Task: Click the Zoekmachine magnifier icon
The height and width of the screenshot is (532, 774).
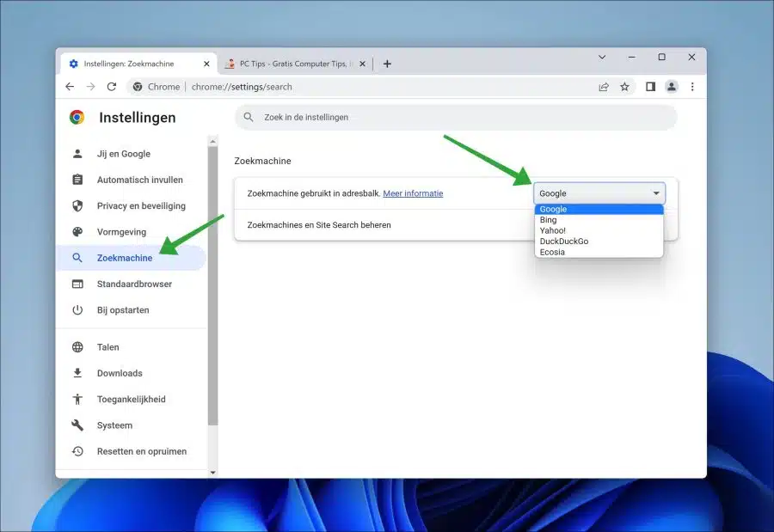Action: pos(77,258)
